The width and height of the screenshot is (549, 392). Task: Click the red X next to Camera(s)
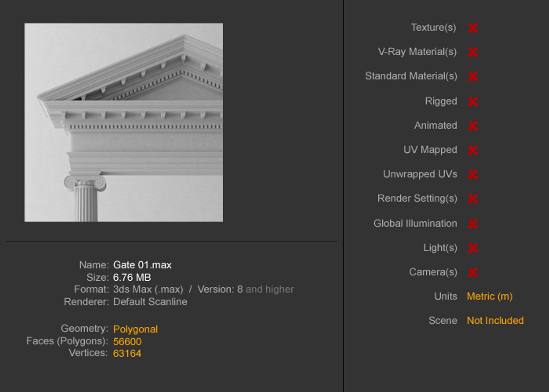coord(473,272)
